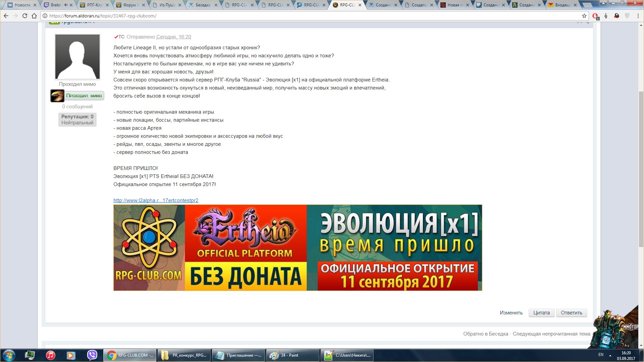Show hidden system tray icons
Screen dimensions: 644x362
click(610, 355)
